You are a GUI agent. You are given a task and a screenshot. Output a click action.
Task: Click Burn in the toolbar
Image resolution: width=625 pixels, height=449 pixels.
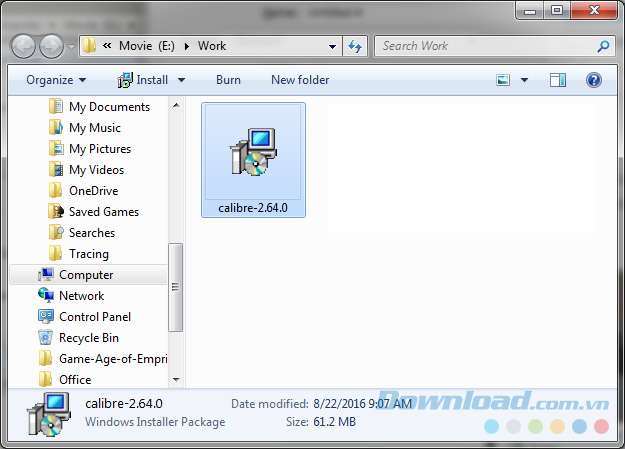pyautogui.click(x=228, y=80)
